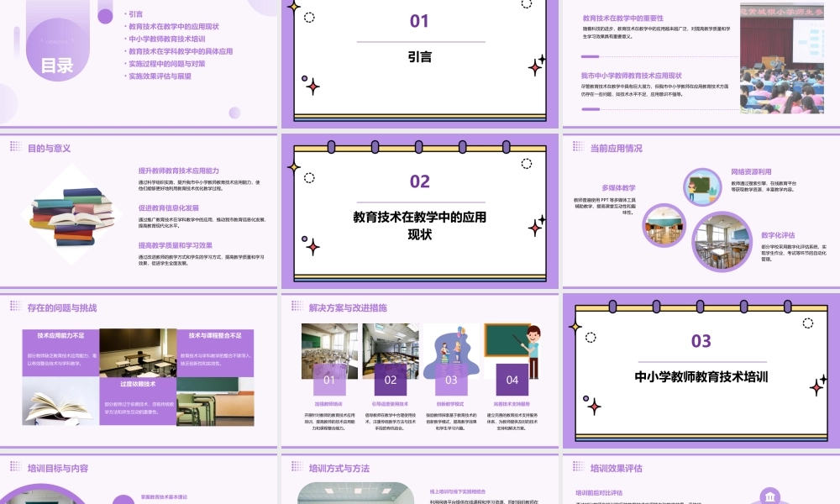
Task: Click '中小学教师教育技术培训' in the 目录 list
Action: [166, 39]
